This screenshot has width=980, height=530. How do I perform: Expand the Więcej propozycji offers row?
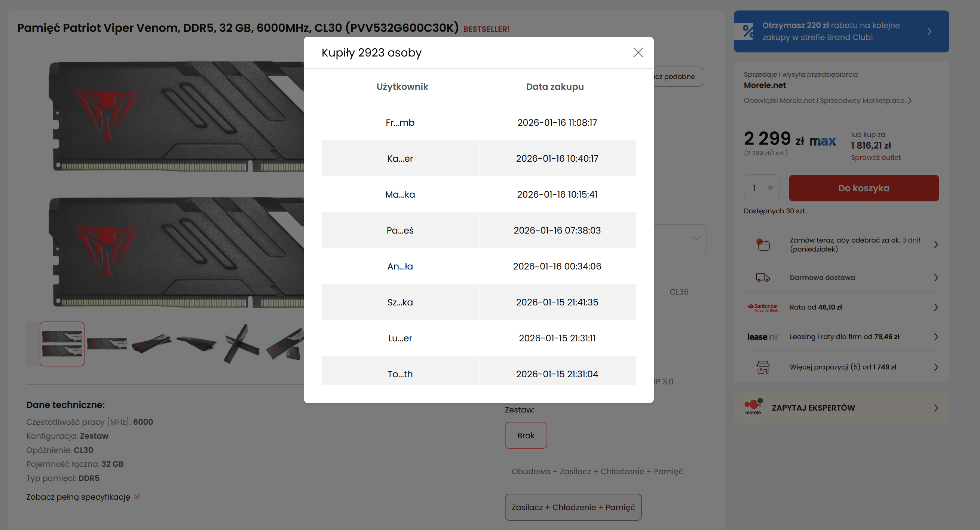[843, 367]
